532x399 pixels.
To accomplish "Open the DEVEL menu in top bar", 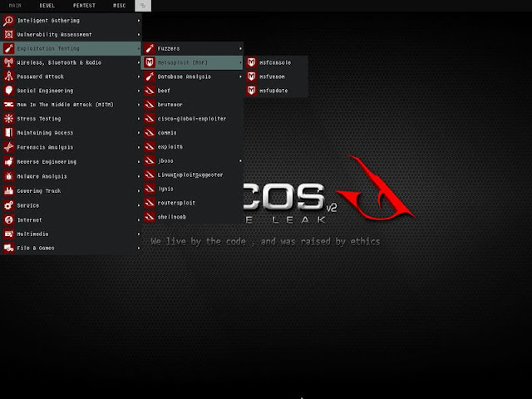I will (x=47, y=6).
